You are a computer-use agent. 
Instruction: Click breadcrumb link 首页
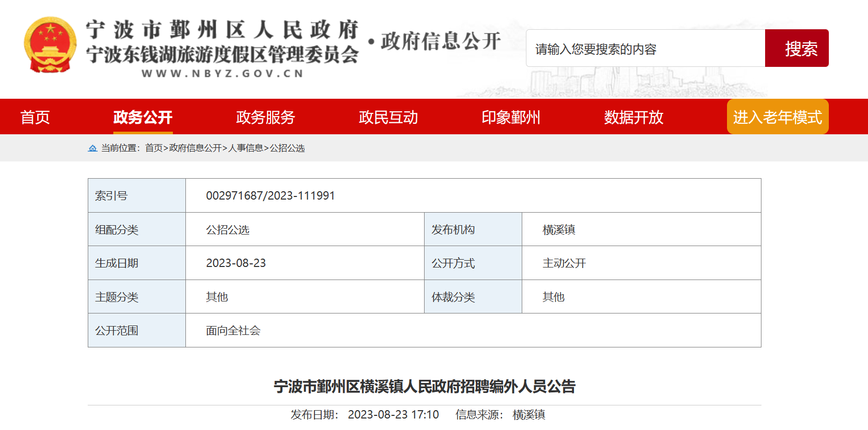154,148
